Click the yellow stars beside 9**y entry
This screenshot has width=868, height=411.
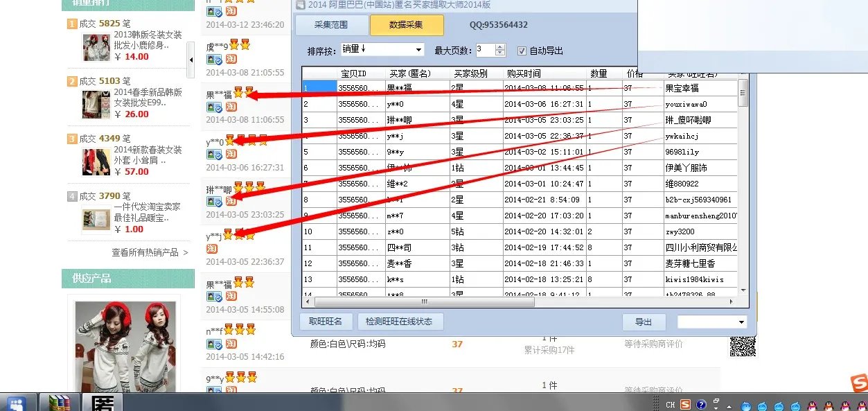coord(240,378)
